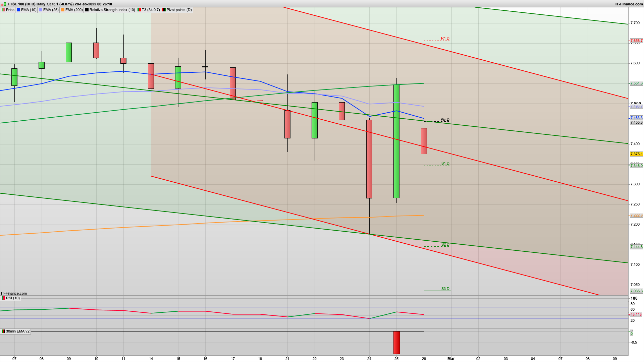Select the S2 D pivot label
This screenshot has height=362, width=644.
point(445,244)
